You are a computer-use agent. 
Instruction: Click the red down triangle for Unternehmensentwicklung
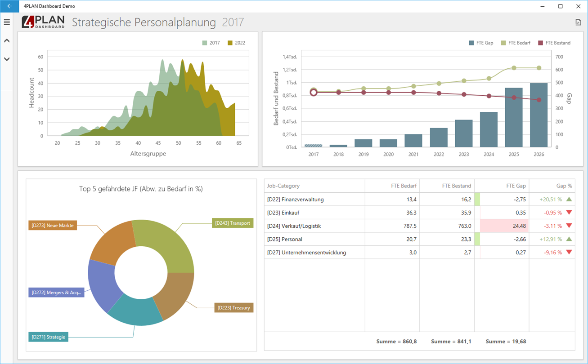tap(569, 253)
